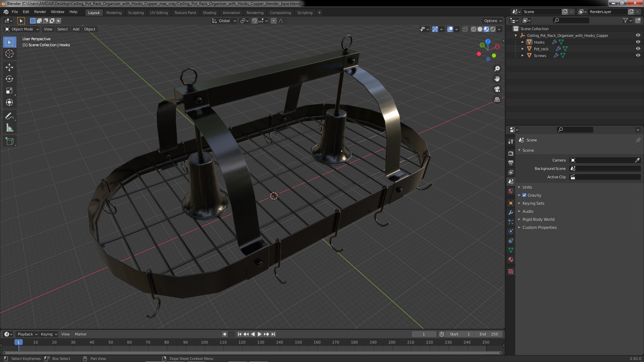Expand the Units panel
The width and height of the screenshot is (644, 362).
click(x=527, y=187)
